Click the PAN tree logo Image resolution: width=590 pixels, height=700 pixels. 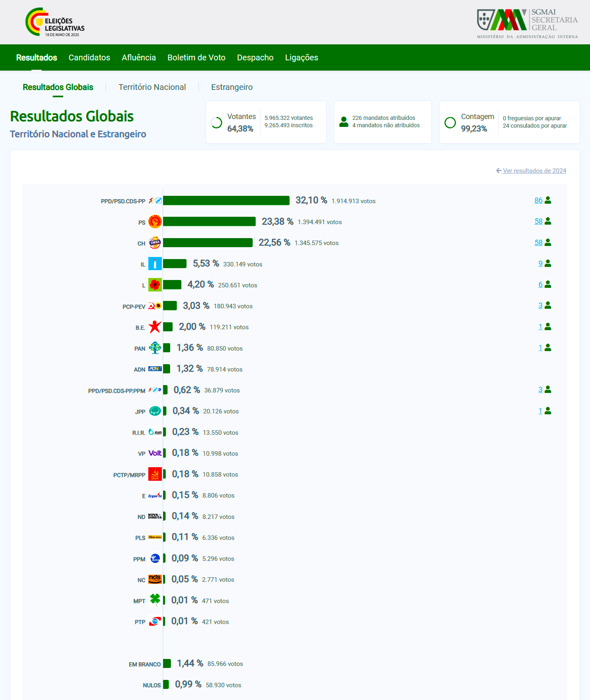click(x=155, y=348)
